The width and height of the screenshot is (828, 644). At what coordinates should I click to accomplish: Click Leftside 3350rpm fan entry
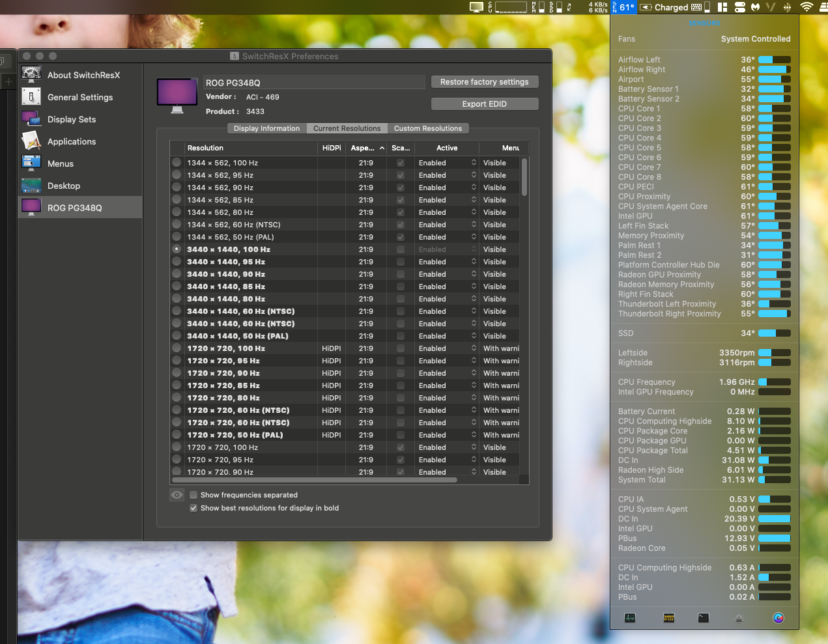pyautogui.click(x=704, y=353)
